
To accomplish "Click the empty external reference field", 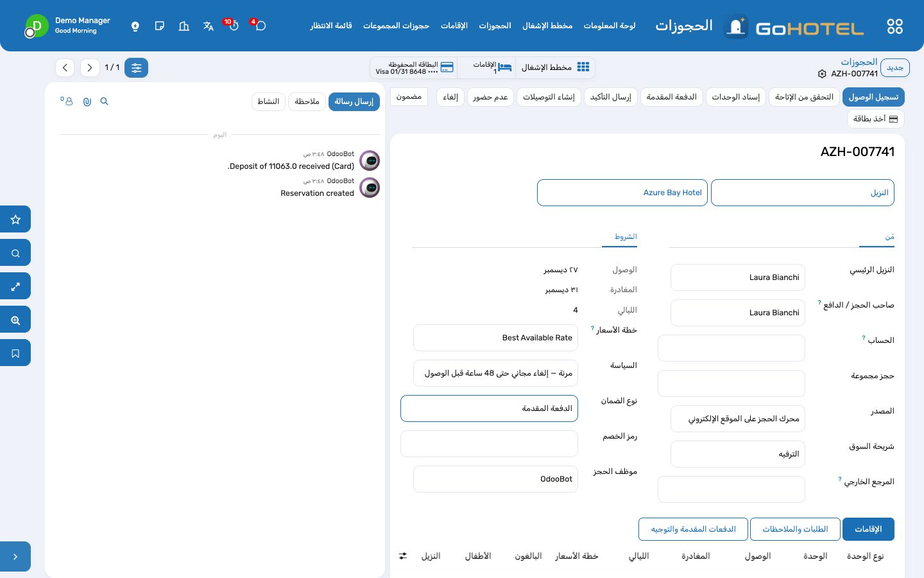I will (732, 489).
